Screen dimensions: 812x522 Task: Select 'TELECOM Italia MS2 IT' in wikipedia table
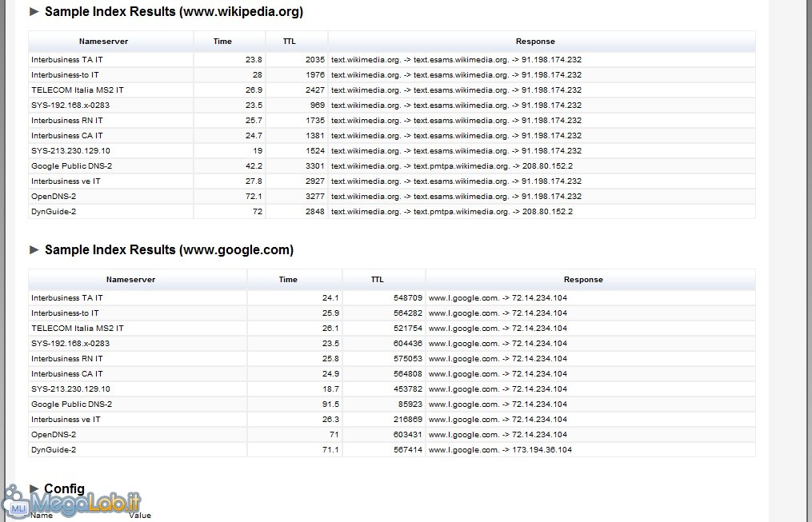[x=77, y=90]
